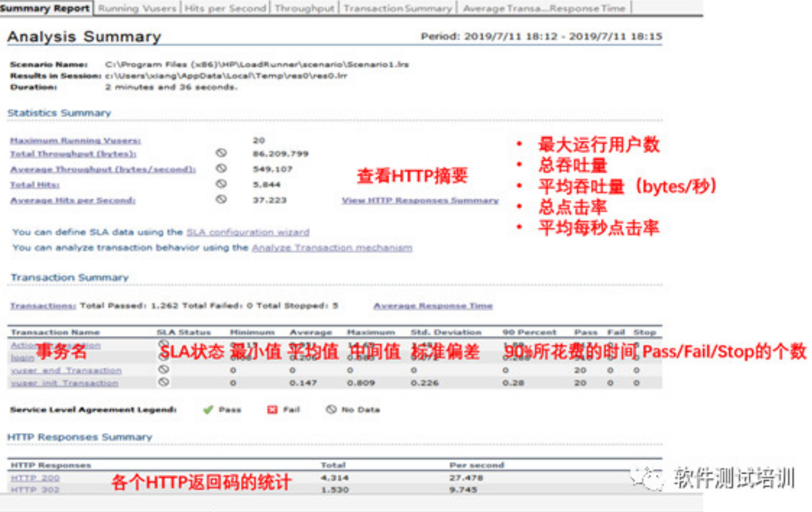Click the SLA no-data icon beside Total Throughput
Image resolution: width=812 pixels, height=512 pixels.
(x=221, y=153)
